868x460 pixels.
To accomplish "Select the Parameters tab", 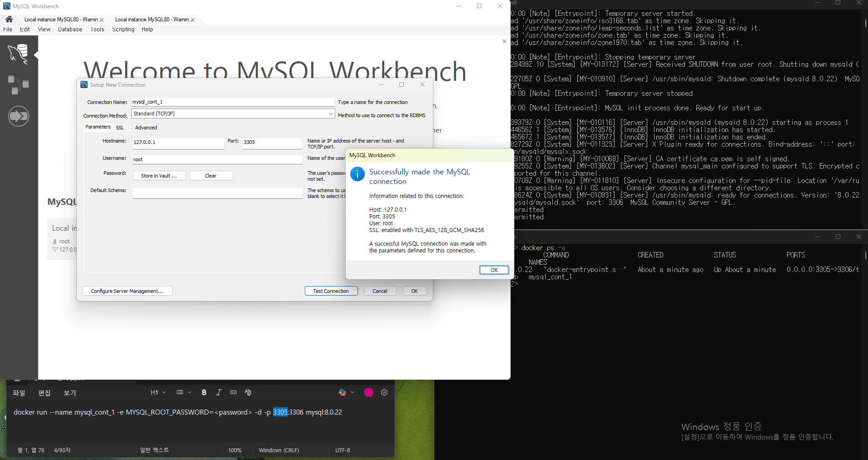I will coord(98,127).
